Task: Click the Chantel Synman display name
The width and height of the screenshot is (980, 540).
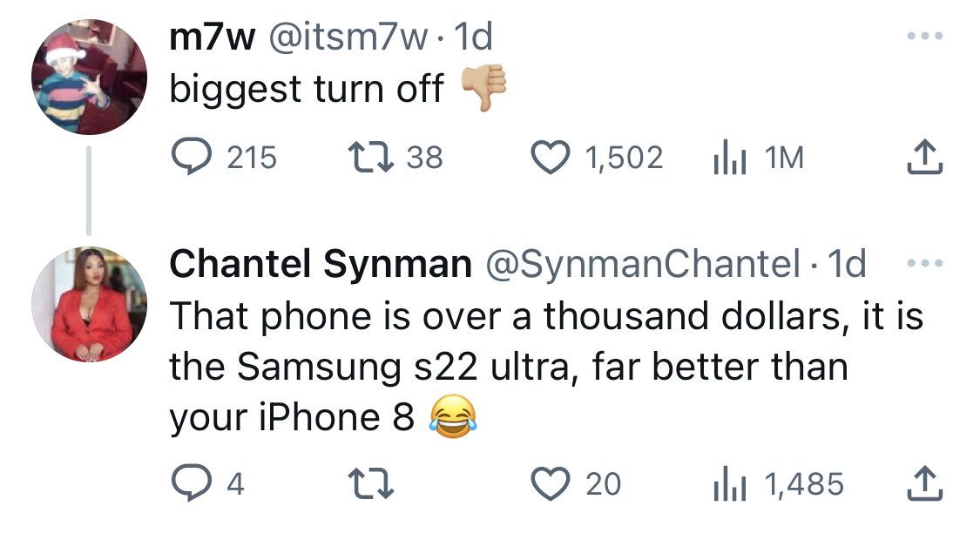Action: tap(321, 264)
